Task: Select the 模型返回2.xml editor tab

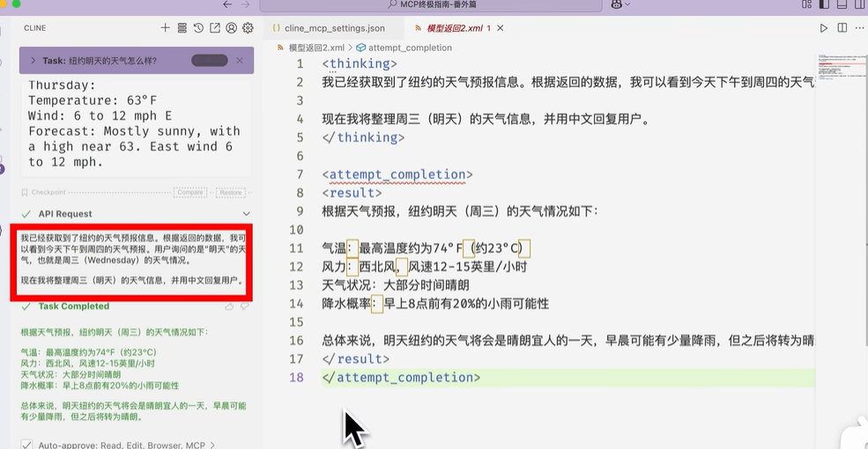Action: [455, 27]
